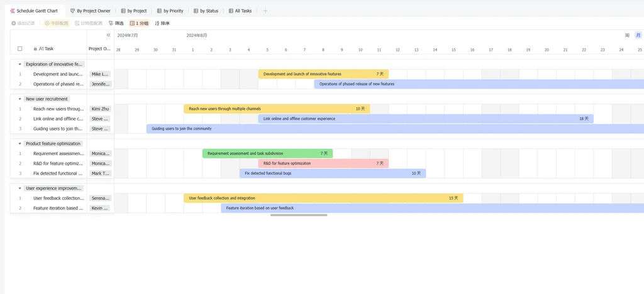Click the horizontal scrollbar below the Gantt chart
Viewport: 644px width, 294px height.
(x=299, y=215)
